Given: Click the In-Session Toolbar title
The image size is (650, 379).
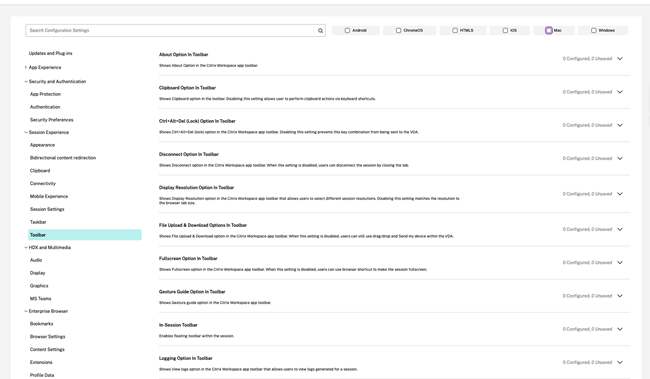Looking at the screenshot, I should pyautogui.click(x=178, y=325).
